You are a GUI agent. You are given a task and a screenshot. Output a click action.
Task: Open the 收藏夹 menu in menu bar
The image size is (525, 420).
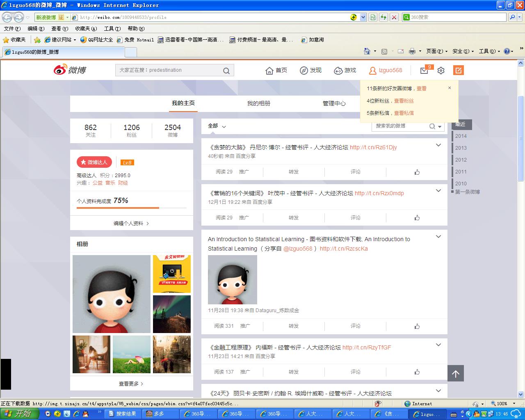coord(86,29)
